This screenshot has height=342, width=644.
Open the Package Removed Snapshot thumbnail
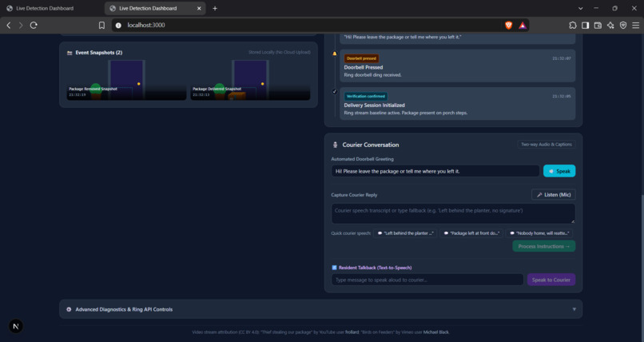coord(126,80)
